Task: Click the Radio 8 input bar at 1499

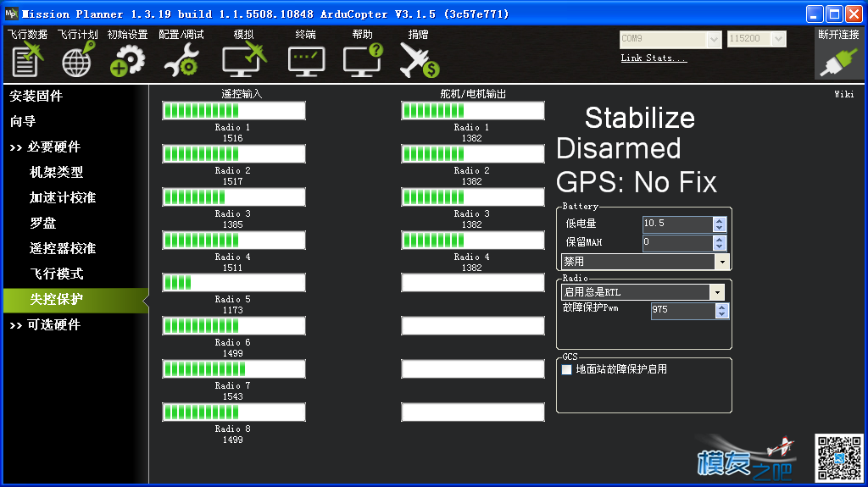Action: click(234, 412)
